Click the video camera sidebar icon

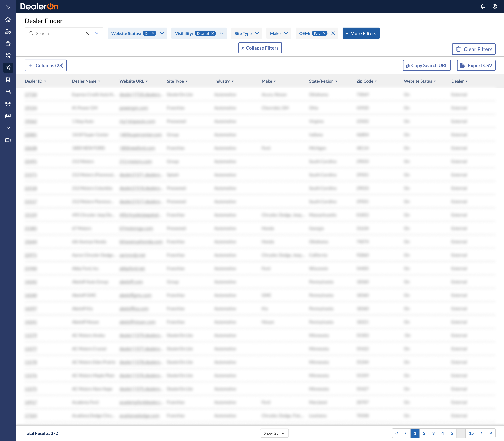tap(8, 140)
